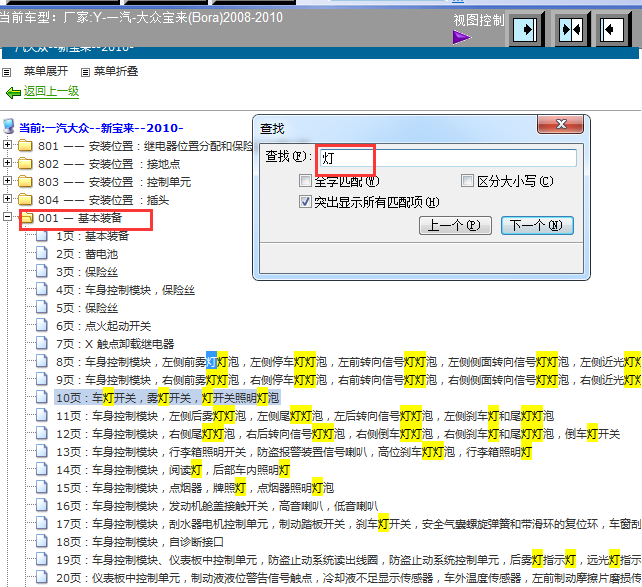Open 5页：保险丝 tree item

(x=87, y=308)
